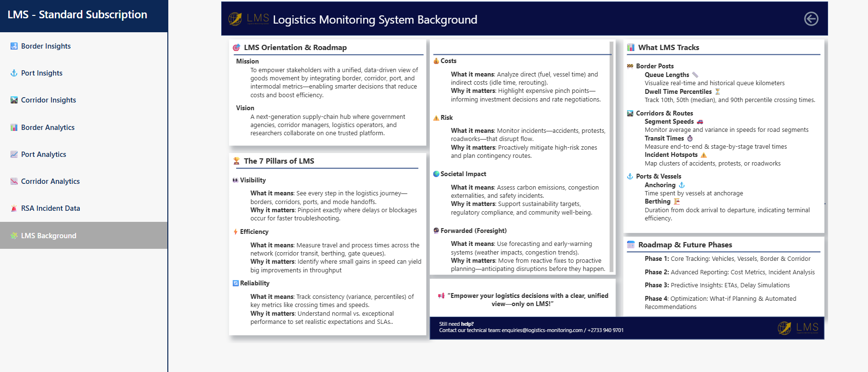Image resolution: width=868 pixels, height=372 pixels.
Task: Click the enquiries email address in footer
Action: (x=542, y=330)
